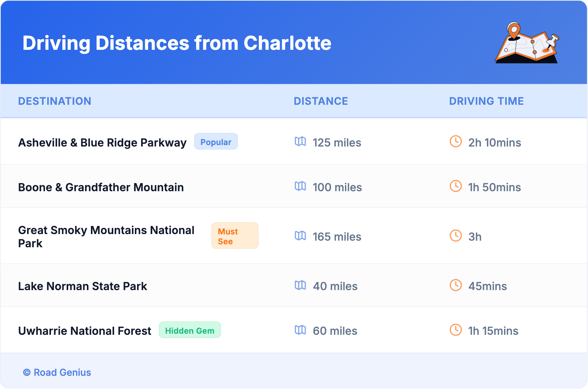Click the map with pins illustration
The height and width of the screenshot is (389, 588).
[x=527, y=43]
